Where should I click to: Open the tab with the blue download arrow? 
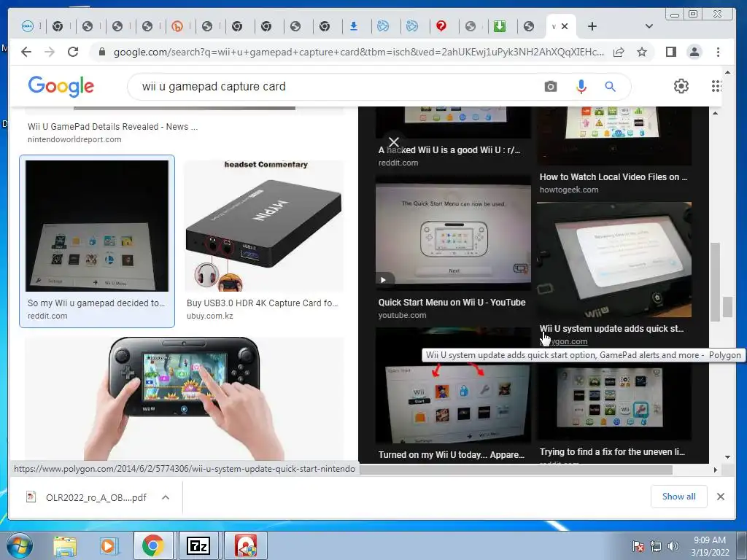354,26
